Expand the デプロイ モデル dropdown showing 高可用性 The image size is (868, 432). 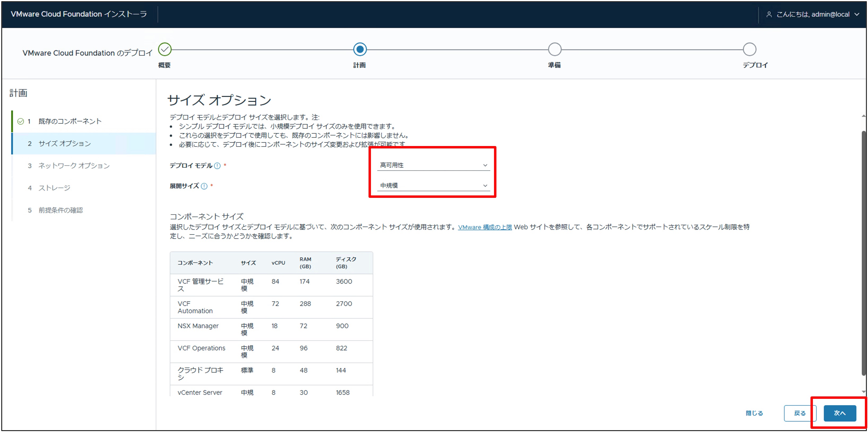click(433, 165)
